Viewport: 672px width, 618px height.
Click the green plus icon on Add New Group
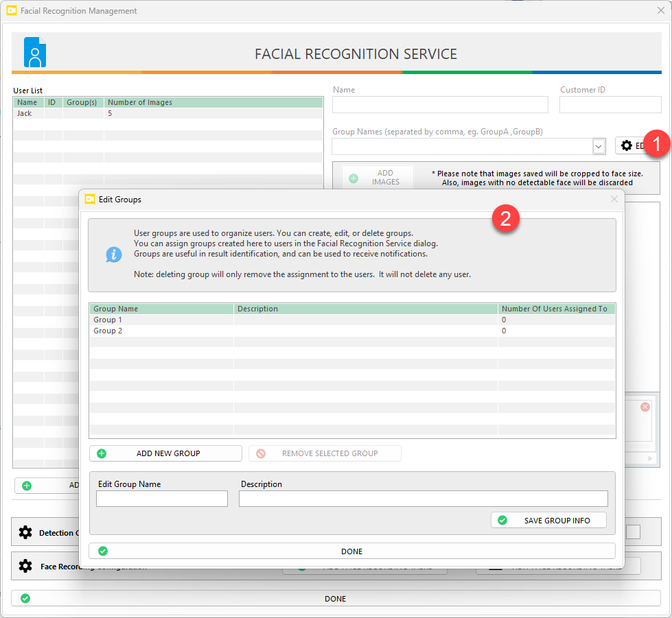coord(102,453)
